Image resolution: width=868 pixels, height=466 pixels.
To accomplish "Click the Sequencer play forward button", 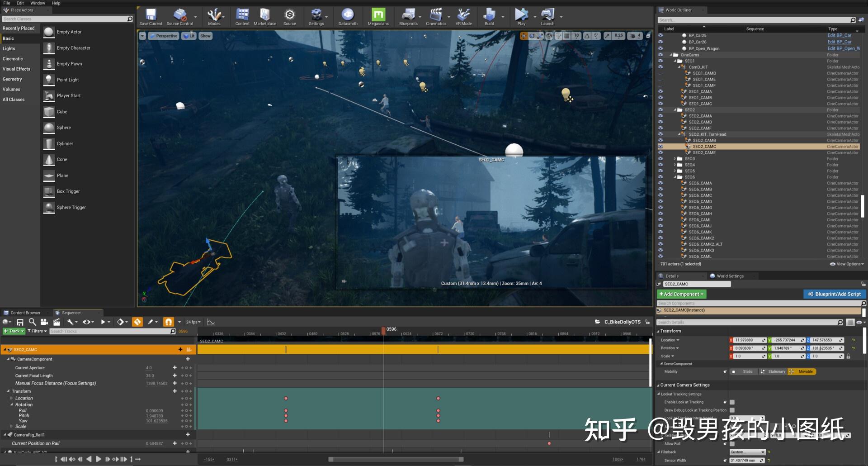I will 98,459.
